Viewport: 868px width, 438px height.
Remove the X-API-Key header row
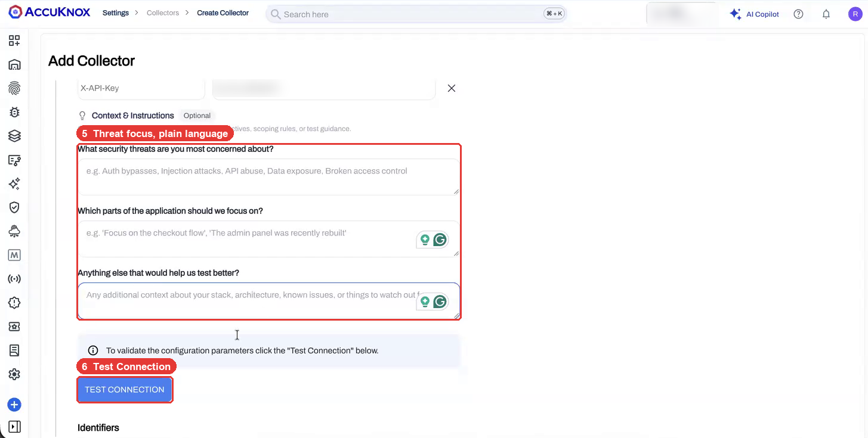coord(452,88)
